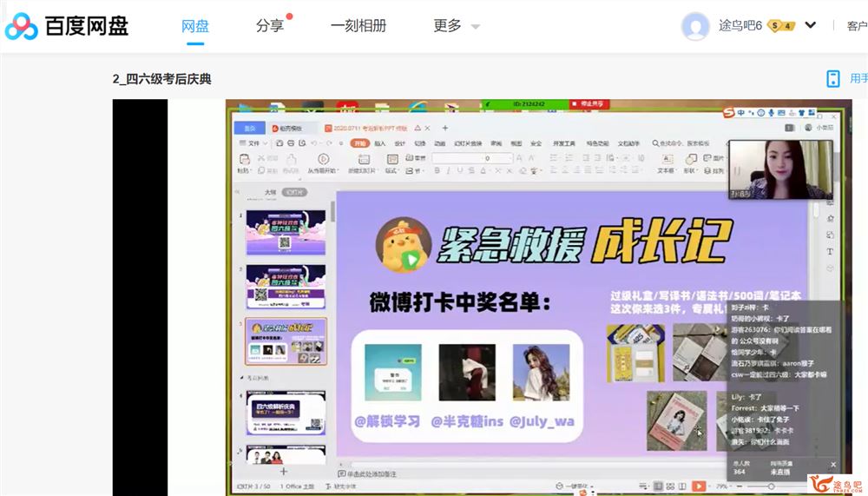Switch to reading view

(682, 486)
